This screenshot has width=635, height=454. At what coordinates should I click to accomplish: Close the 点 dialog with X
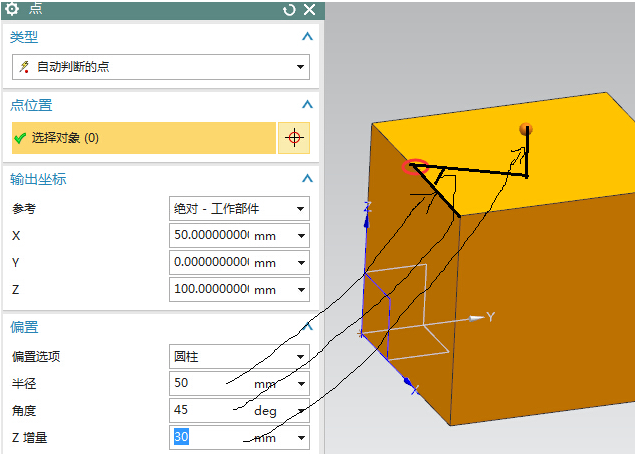(309, 9)
